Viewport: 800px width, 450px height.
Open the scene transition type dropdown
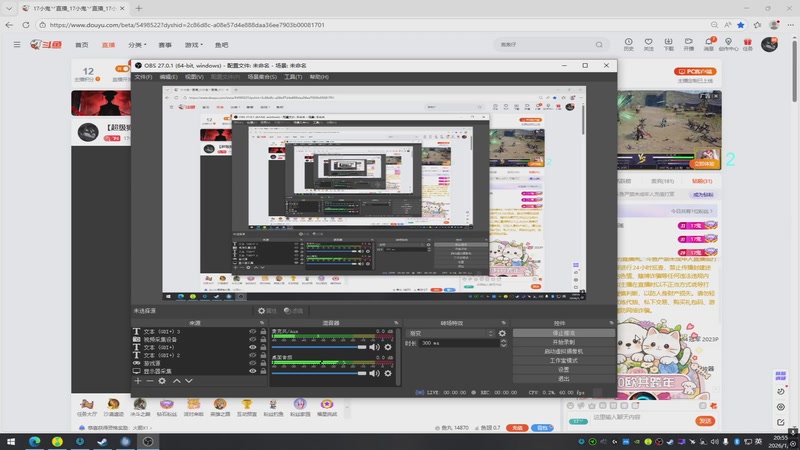click(x=451, y=333)
